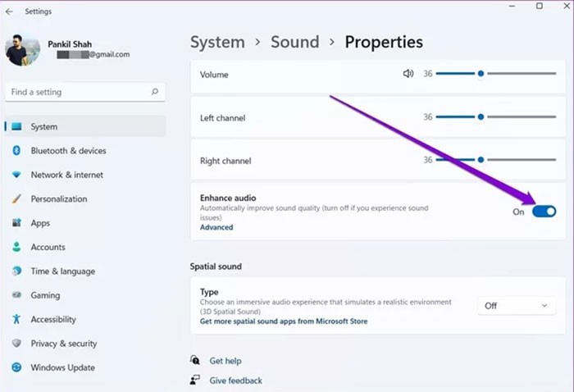The width and height of the screenshot is (574, 392).
Task: Click the search magnifier icon
Action: pyautogui.click(x=154, y=93)
